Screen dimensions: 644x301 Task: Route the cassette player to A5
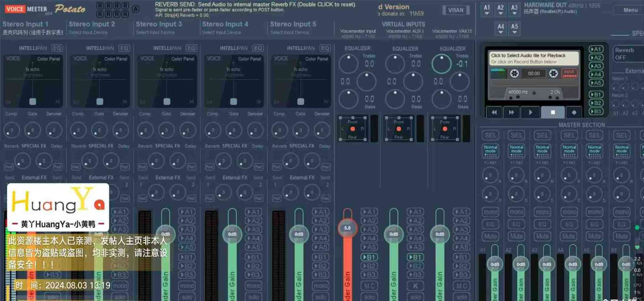tap(596, 83)
